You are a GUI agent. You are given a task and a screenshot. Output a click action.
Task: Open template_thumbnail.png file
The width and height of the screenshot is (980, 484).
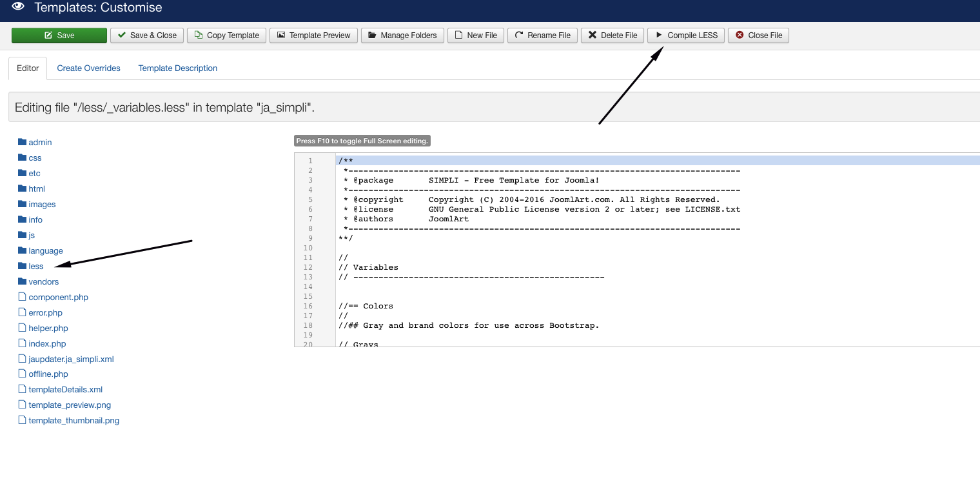(x=73, y=421)
